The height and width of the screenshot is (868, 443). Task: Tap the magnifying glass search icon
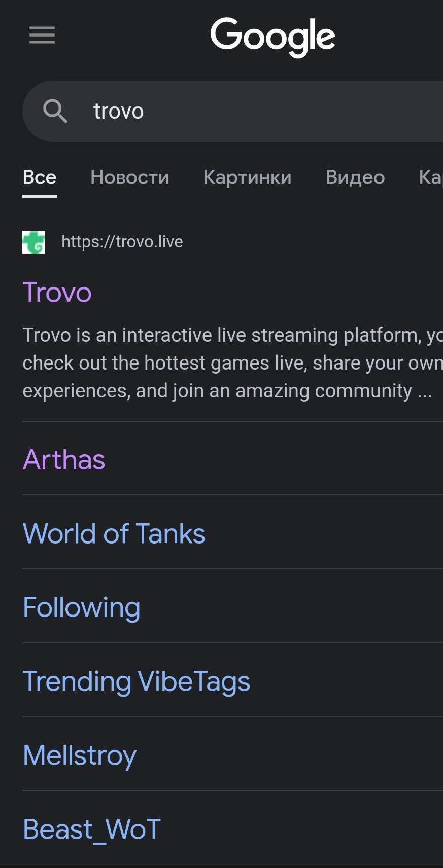[x=55, y=111]
